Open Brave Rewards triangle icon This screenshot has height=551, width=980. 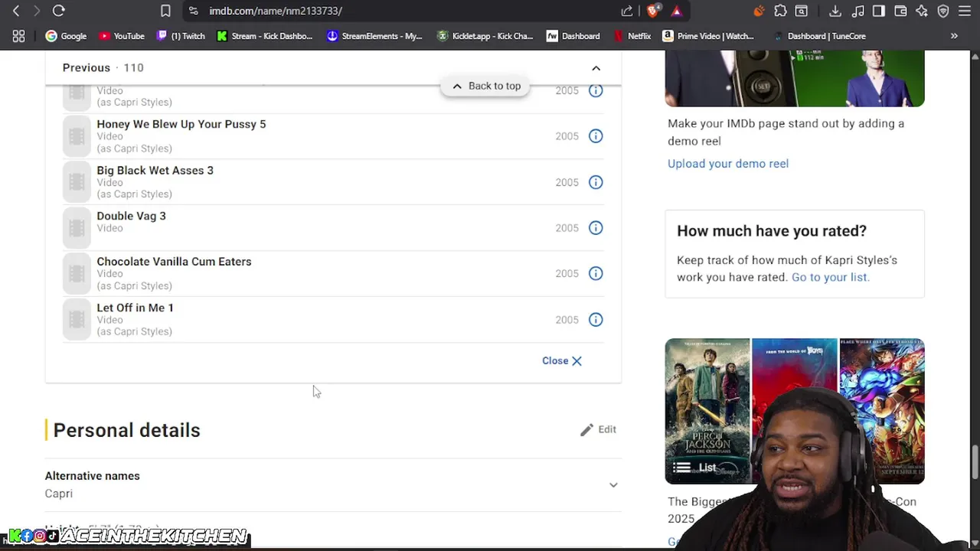[676, 11]
